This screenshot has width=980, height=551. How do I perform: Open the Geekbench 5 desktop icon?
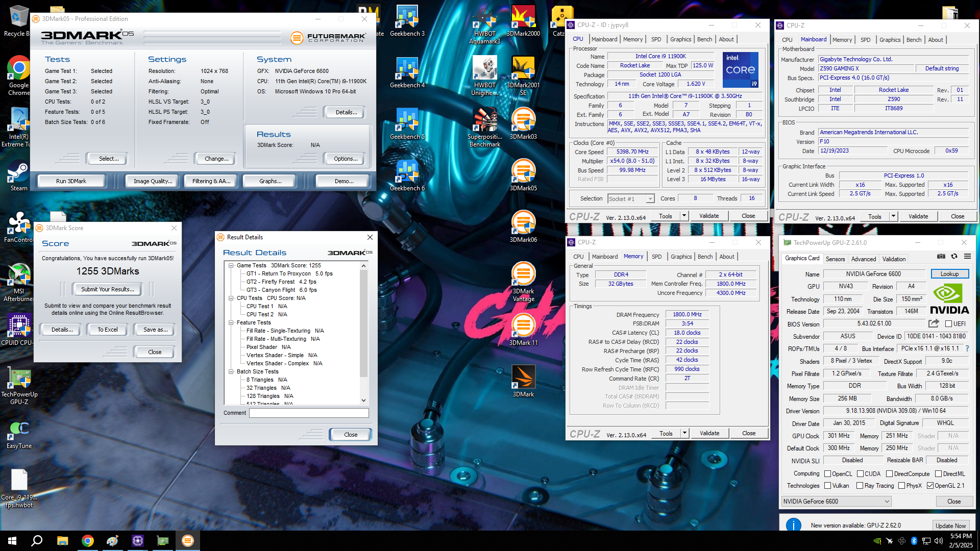[407, 124]
